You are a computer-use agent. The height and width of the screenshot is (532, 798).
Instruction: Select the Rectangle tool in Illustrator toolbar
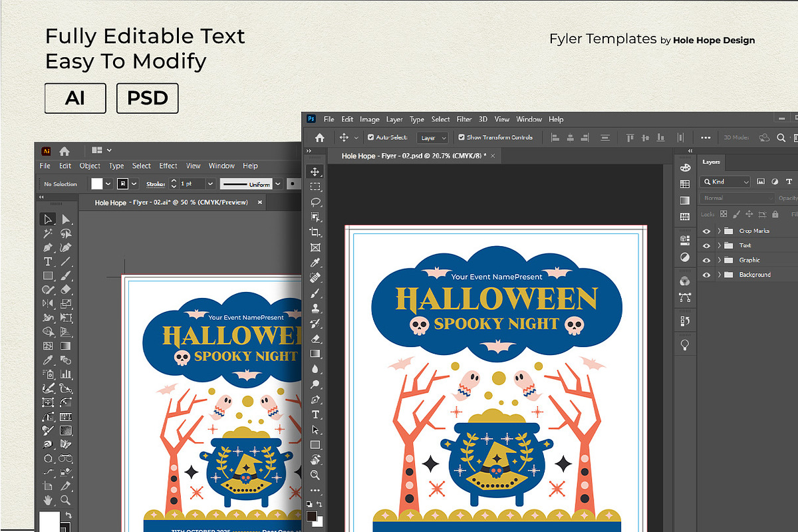pos(47,275)
